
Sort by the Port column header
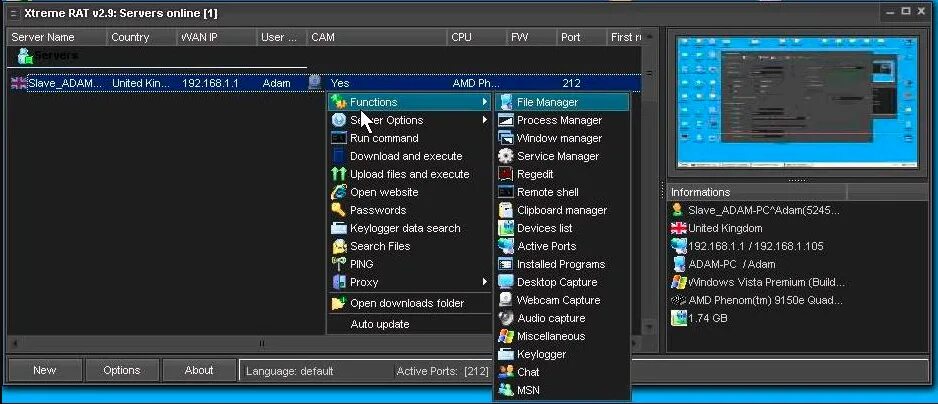coord(581,37)
